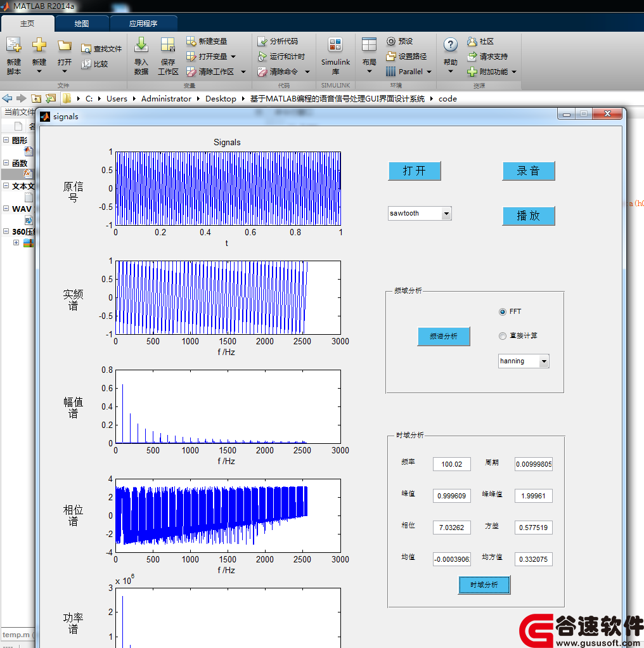
Task: Click the Save Workspace icon
Action: point(168,44)
